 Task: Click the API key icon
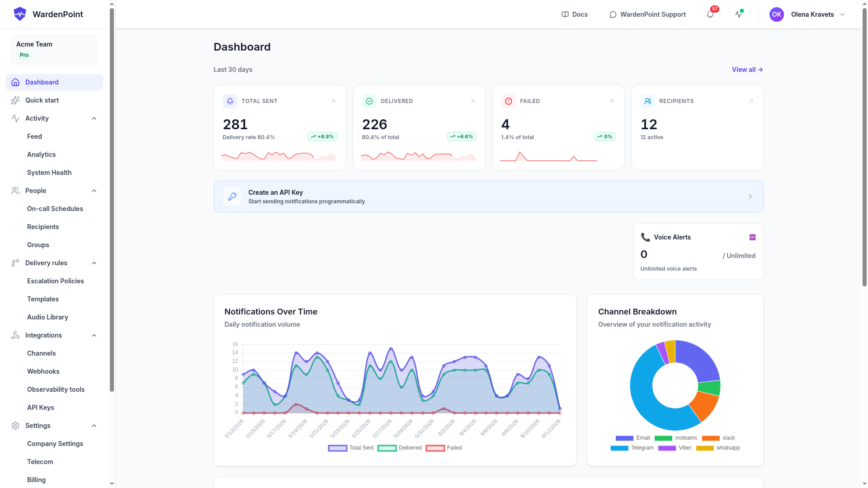pyautogui.click(x=232, y=197)
